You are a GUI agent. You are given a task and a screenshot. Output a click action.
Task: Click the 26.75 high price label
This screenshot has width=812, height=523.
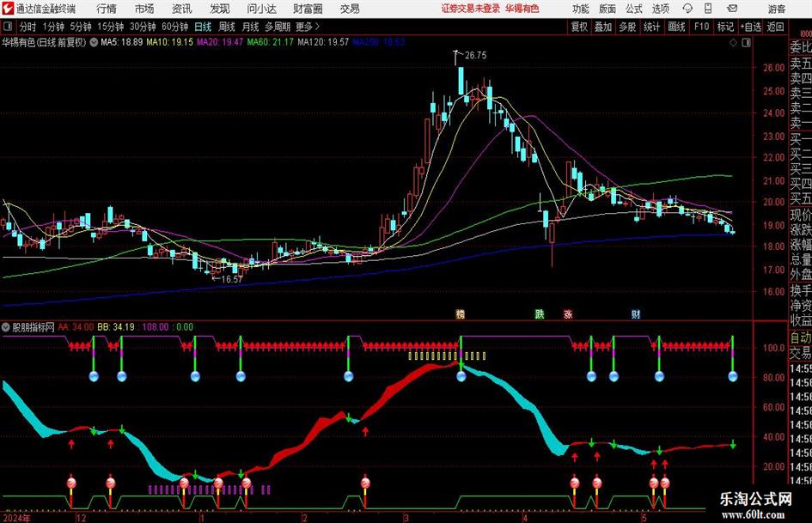pyautogui.click(x=475, y=55)
